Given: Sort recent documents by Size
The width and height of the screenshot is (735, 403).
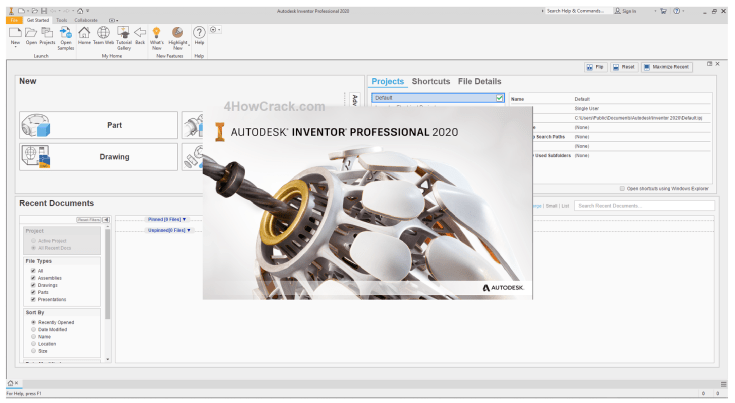Looking at the screenshot, I should point(33,351).
